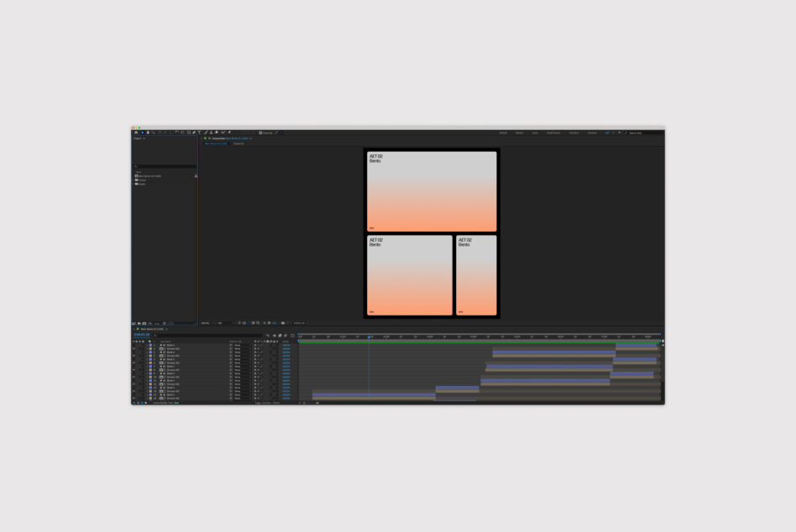796x532 pixels.
Task: Click the Search Help field
Action: point(644,133)
